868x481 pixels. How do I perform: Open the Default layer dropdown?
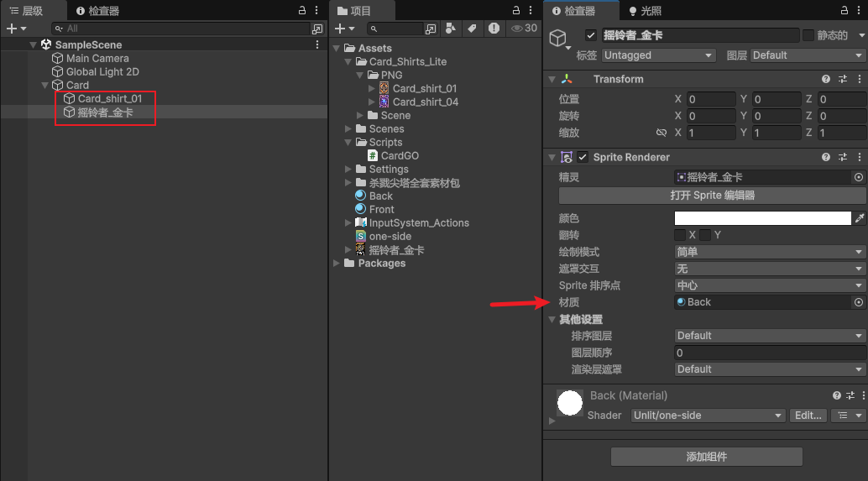click(x=808, y=55)
